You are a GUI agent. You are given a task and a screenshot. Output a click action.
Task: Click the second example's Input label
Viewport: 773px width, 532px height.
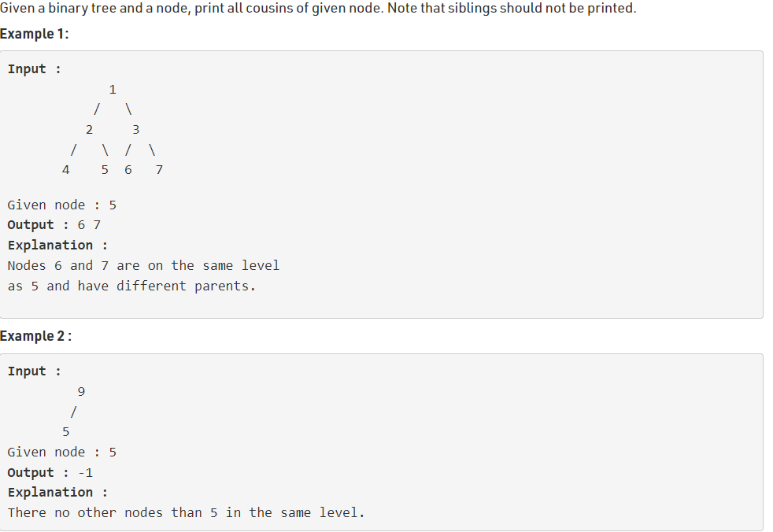[35, 371]
